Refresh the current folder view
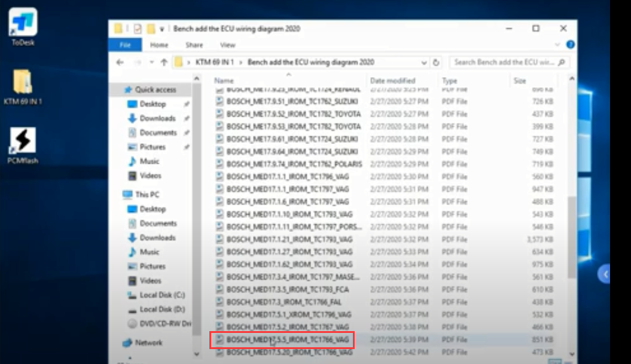 pos(436,63)
